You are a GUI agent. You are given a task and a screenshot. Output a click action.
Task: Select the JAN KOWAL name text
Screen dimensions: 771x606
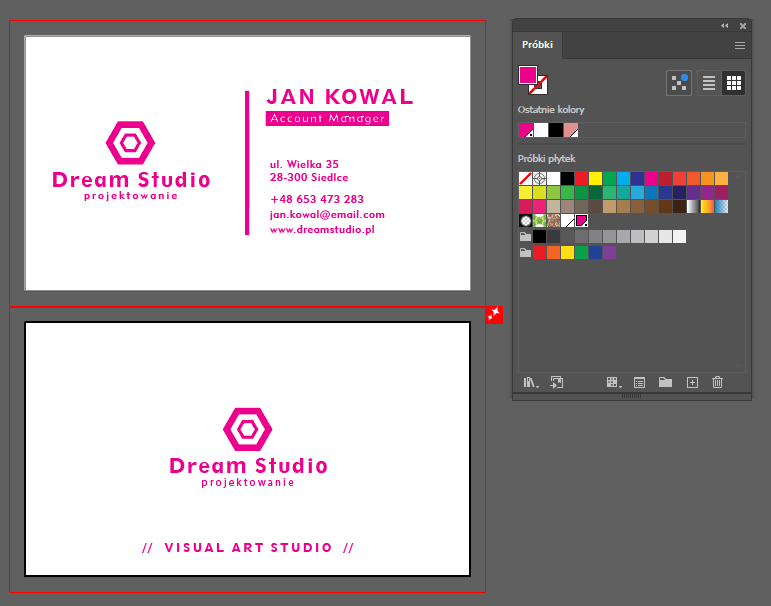click(x=339, y=96)
